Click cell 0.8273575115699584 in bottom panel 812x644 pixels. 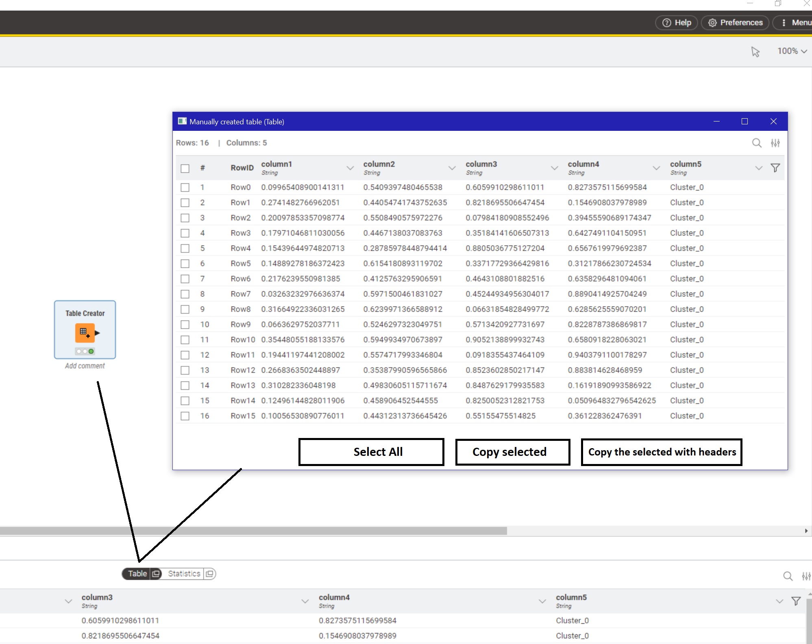tap(357, 620)
